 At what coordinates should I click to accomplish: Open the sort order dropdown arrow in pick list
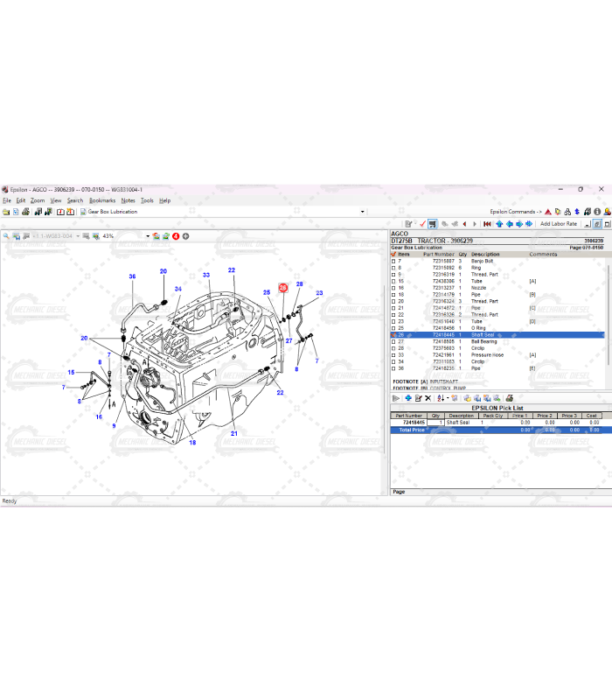(446, 398)
